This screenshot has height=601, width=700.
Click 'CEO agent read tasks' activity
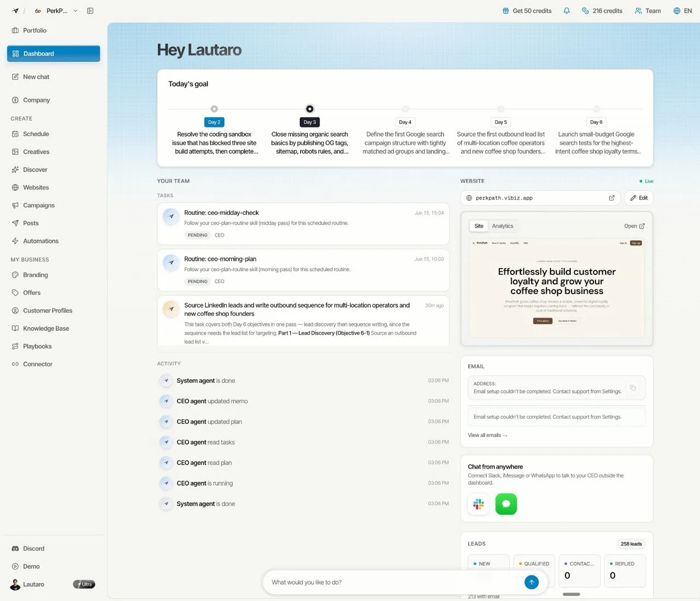pos(304,442)
